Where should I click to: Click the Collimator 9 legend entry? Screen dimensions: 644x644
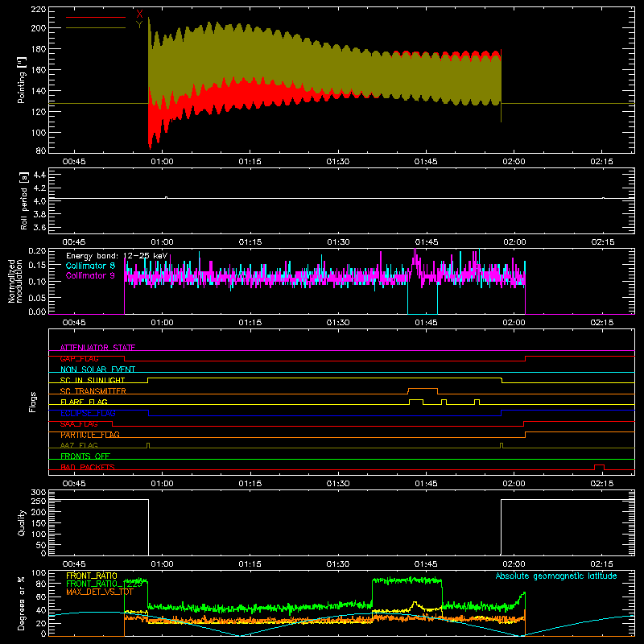[90, 275]
